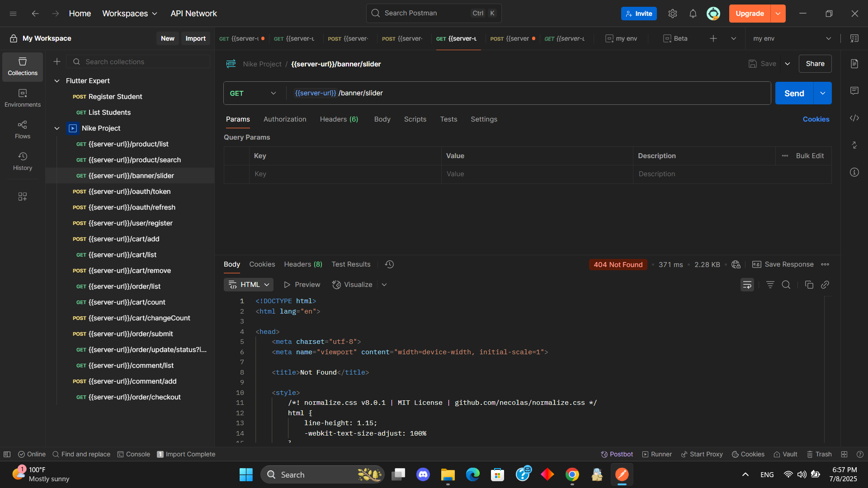Open the History sidebar panel
Screen dimensions: 868x488
(x=23, y=161)
